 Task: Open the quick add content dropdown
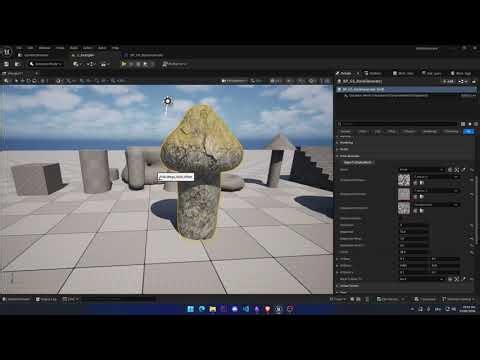click(x=77, y=64)
